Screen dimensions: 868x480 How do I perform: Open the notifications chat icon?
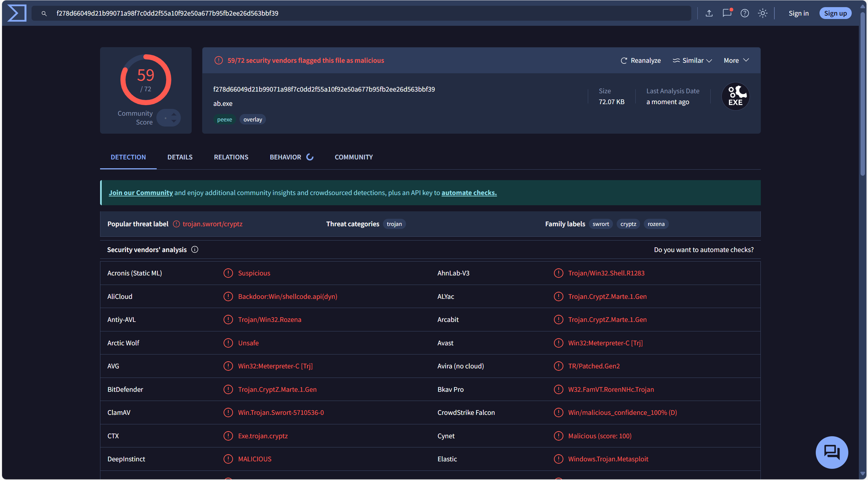[727, 13]
